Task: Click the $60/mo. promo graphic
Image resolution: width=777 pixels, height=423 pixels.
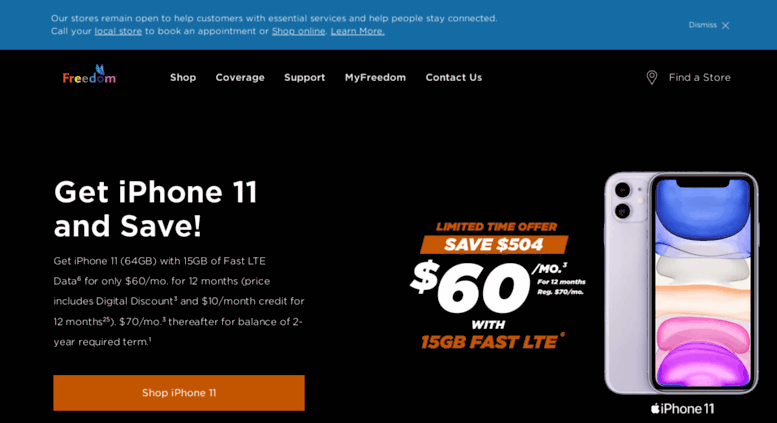Action: point(497,288)
